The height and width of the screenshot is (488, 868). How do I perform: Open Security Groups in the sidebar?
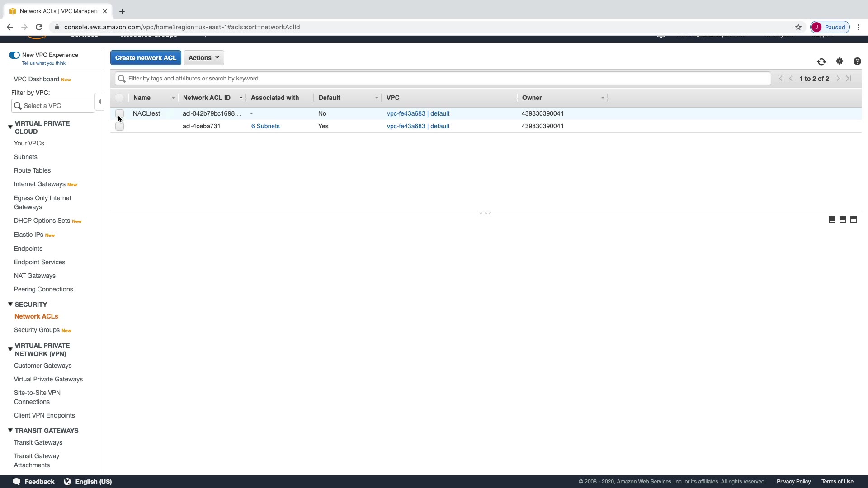pyautogui.click(x=37, y=330)
